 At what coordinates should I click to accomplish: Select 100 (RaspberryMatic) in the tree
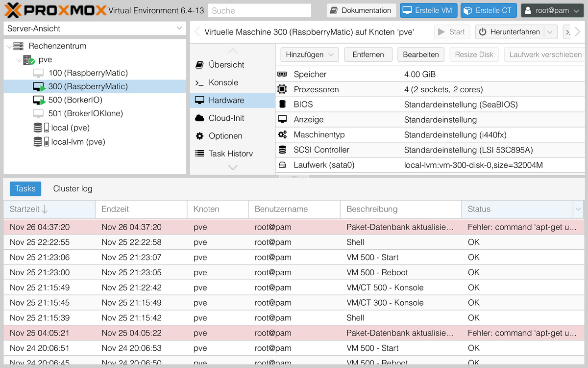click(88, 73)
